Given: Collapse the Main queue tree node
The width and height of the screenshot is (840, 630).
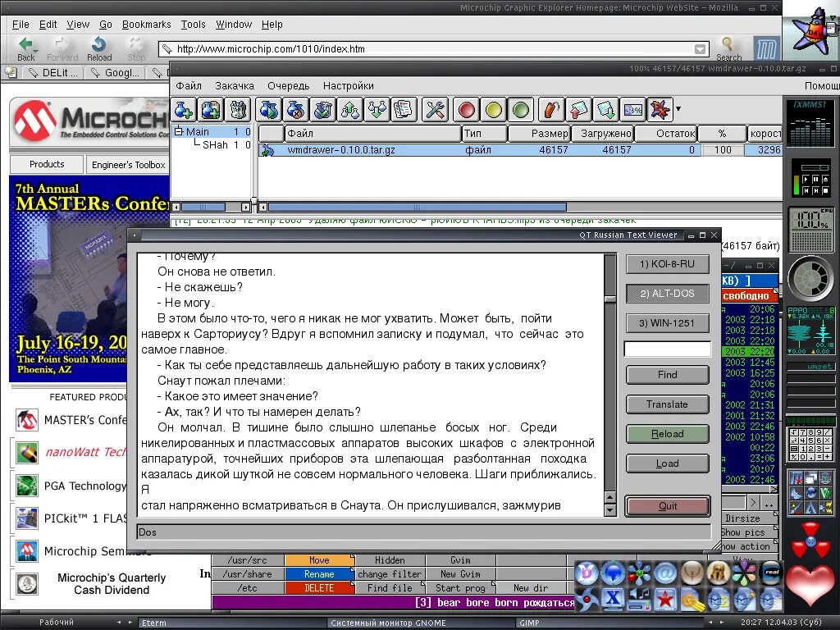Looking at the screenshot, I should tap(179, 131).
